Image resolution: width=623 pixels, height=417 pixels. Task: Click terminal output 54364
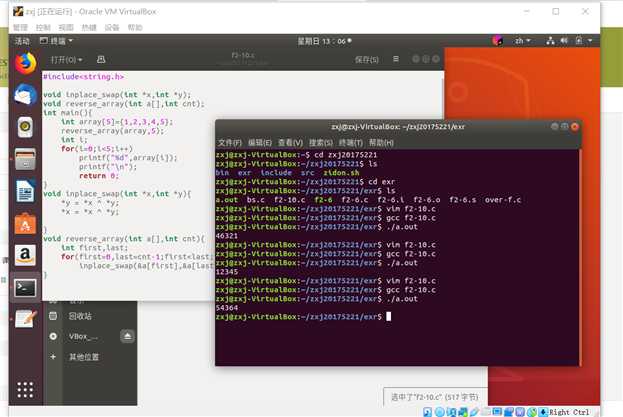(226, 308)
